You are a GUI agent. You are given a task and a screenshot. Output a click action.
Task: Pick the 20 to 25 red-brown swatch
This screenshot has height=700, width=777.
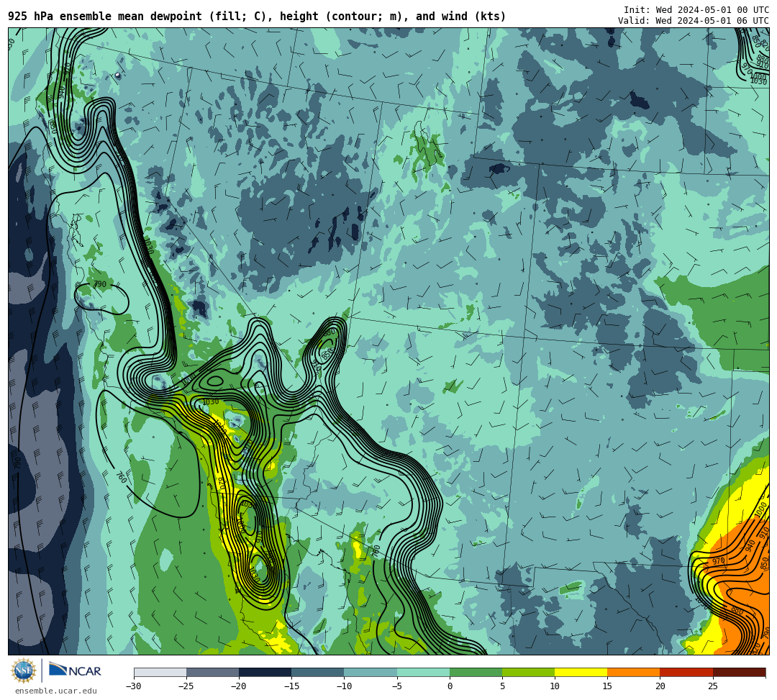click(686, 672)
